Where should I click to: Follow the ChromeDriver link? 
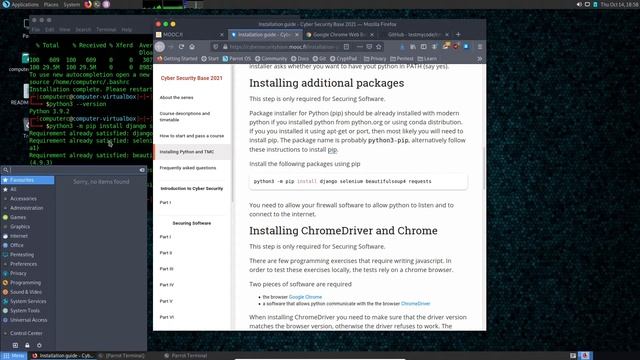(416, 304)
